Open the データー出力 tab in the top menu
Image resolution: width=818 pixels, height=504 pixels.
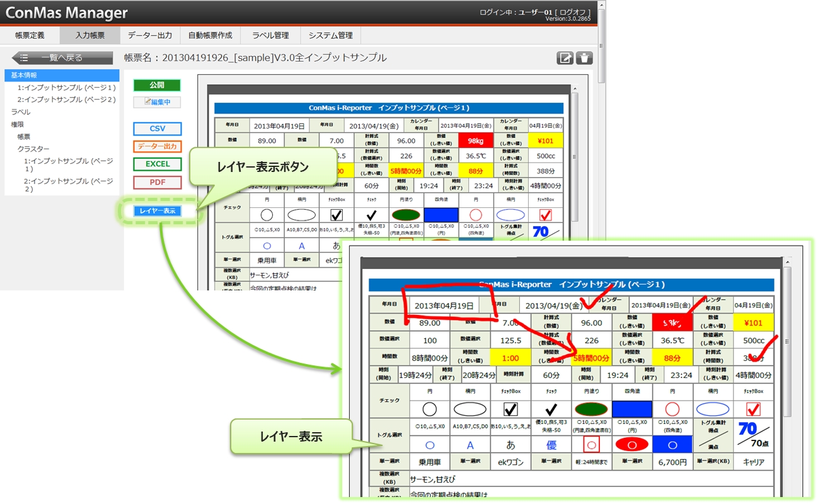pyautogui.click(x=150, y=35)
